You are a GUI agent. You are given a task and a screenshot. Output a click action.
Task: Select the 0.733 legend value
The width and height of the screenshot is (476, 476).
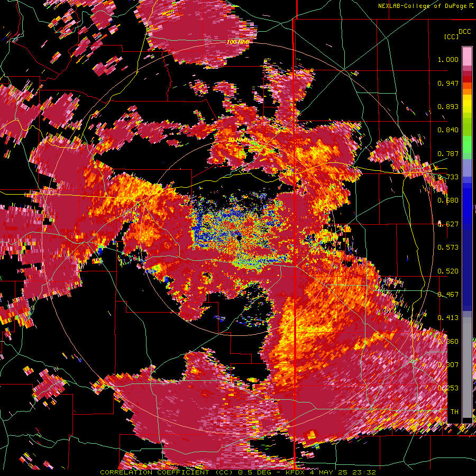448,177
